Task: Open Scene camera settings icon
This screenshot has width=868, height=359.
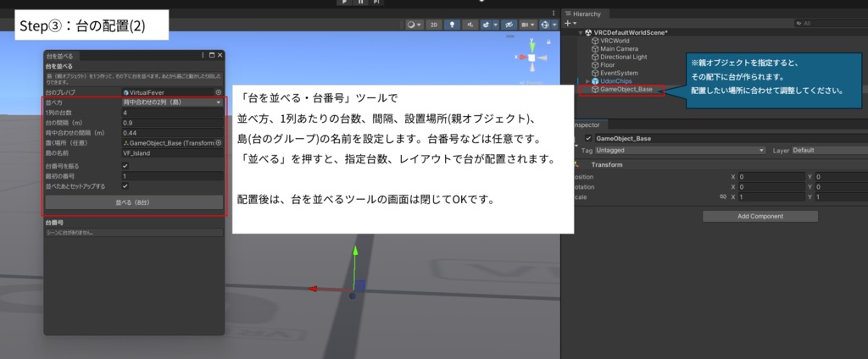Action: (x=528, y=25)
